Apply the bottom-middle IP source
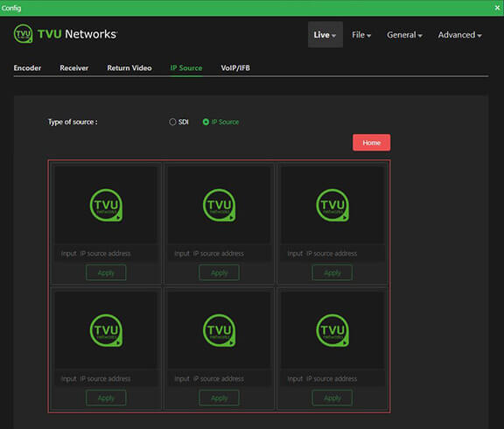 click(x=220, y=397)
